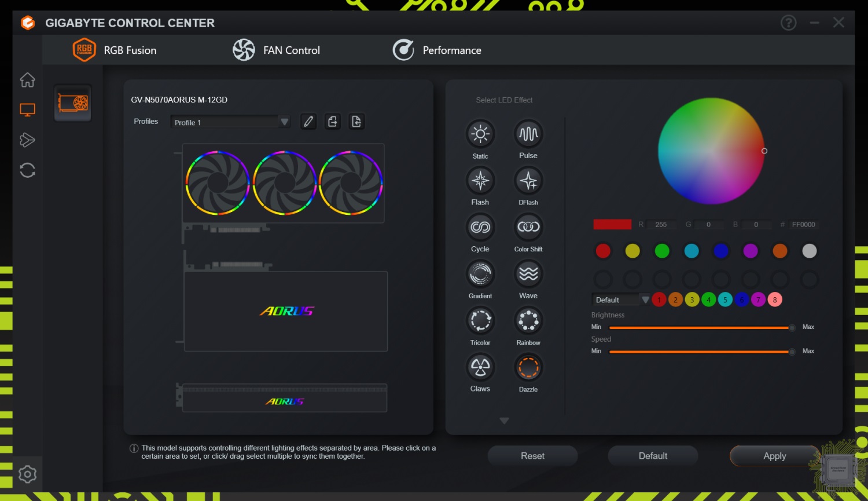Click the R value field 255
Screen dimensions: 868x501
661,225
